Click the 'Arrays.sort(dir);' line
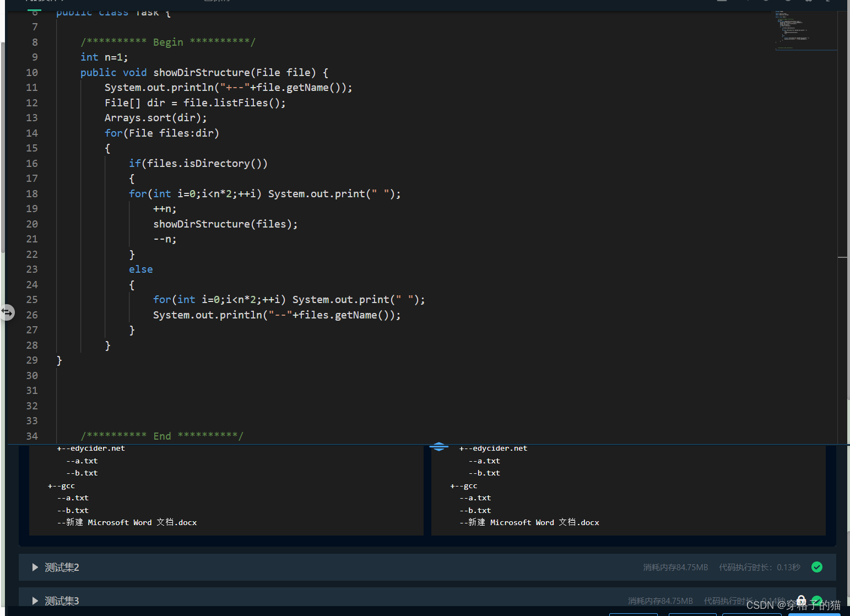 tap(156, 118)
